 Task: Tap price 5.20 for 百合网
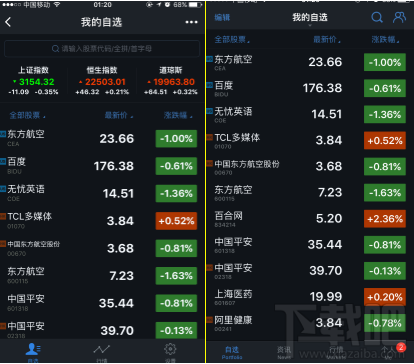click(x=329, y=218)
